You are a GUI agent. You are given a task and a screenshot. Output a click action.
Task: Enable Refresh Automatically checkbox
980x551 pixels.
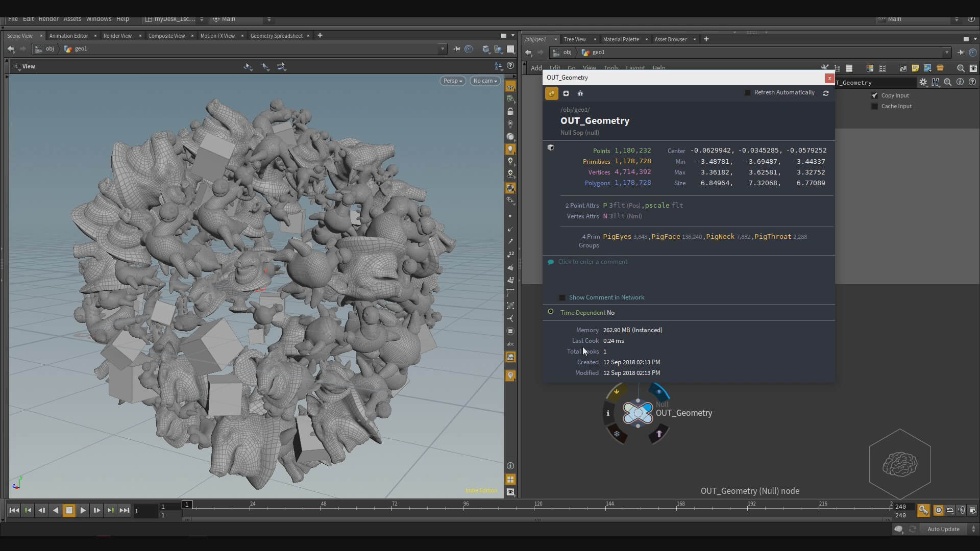[x=748, y=93]
